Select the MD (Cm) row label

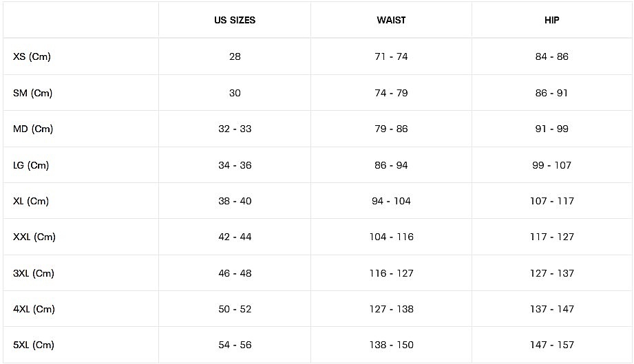coord(33,129)
